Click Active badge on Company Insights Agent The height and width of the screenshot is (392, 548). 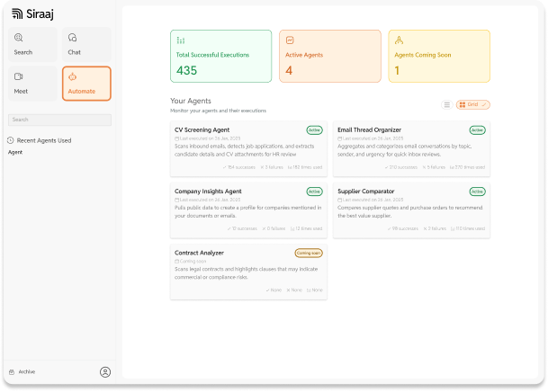point(315,192)
